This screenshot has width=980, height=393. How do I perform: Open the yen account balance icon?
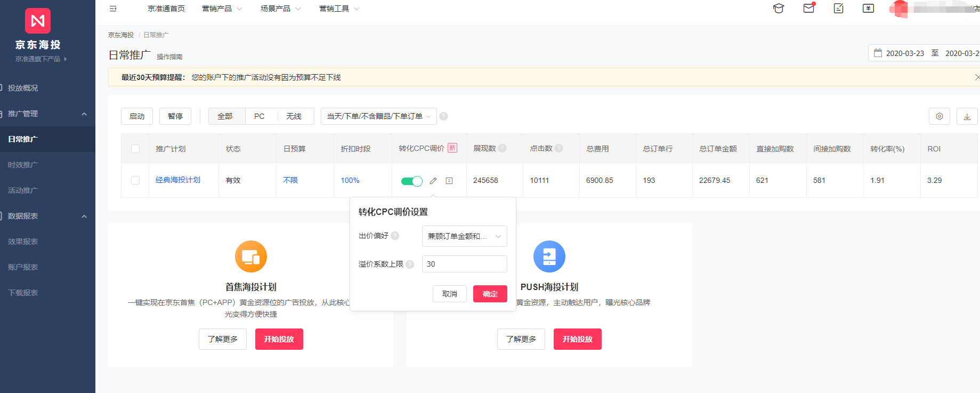tap(869, 9)
